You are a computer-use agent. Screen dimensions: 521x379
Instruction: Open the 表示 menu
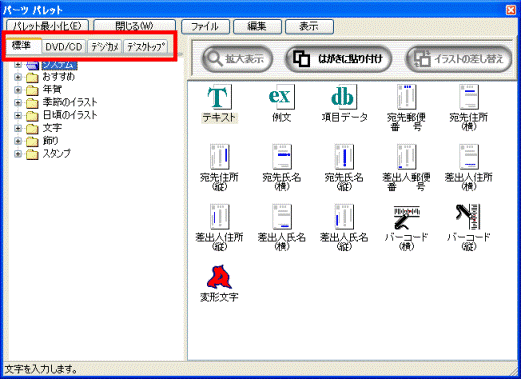click(309, 27)
